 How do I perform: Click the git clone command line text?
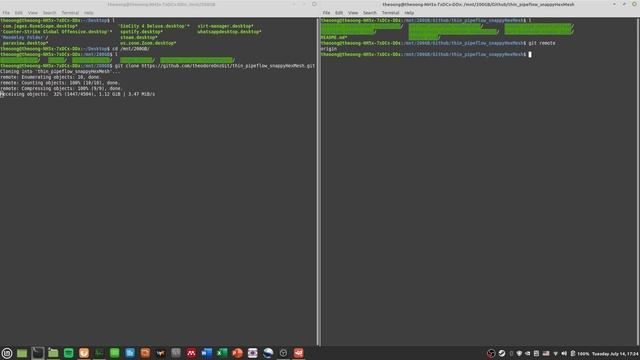pos(215,66)
